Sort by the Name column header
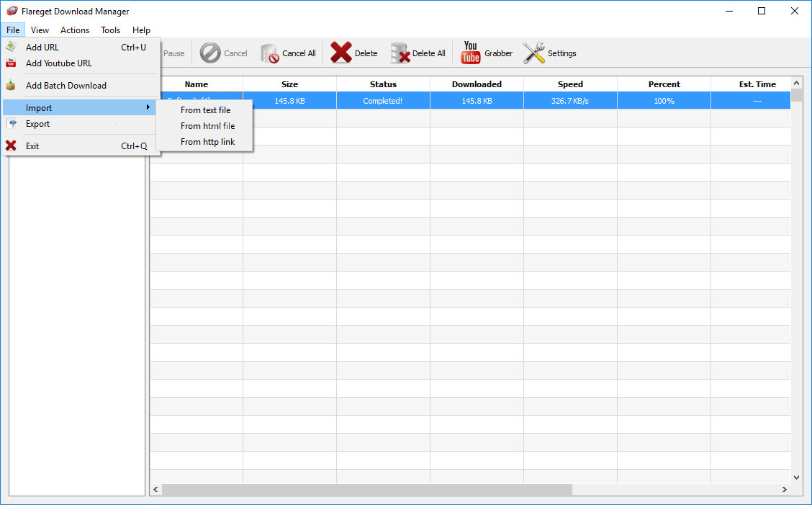 (197, 84)
